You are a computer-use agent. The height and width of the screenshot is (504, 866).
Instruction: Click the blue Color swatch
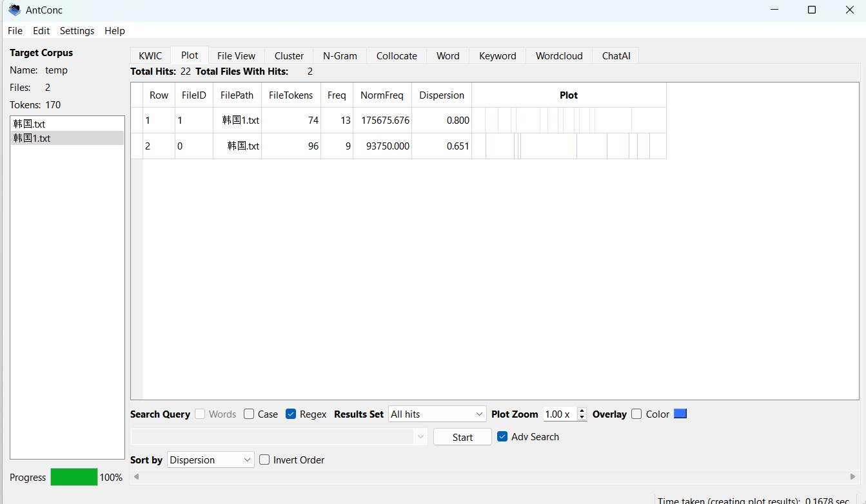coord(680,414)
